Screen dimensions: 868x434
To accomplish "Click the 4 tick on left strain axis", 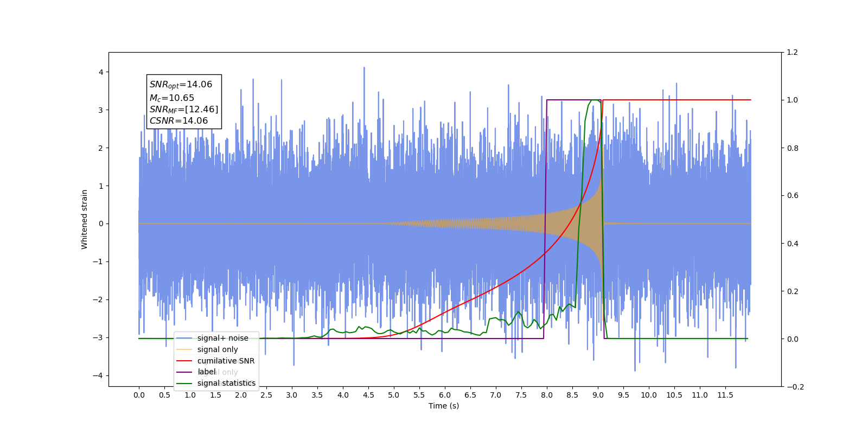I will [x=101, y=72].
